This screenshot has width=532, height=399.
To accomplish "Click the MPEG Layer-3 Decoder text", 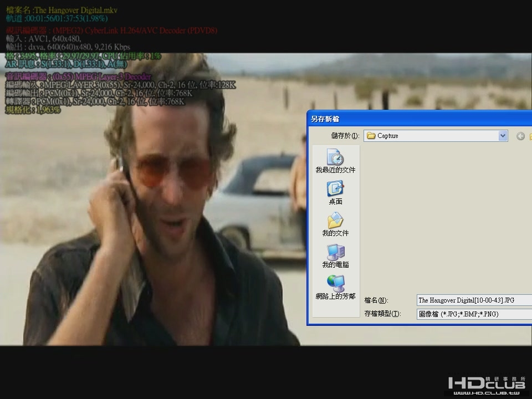I will (78, 76).
